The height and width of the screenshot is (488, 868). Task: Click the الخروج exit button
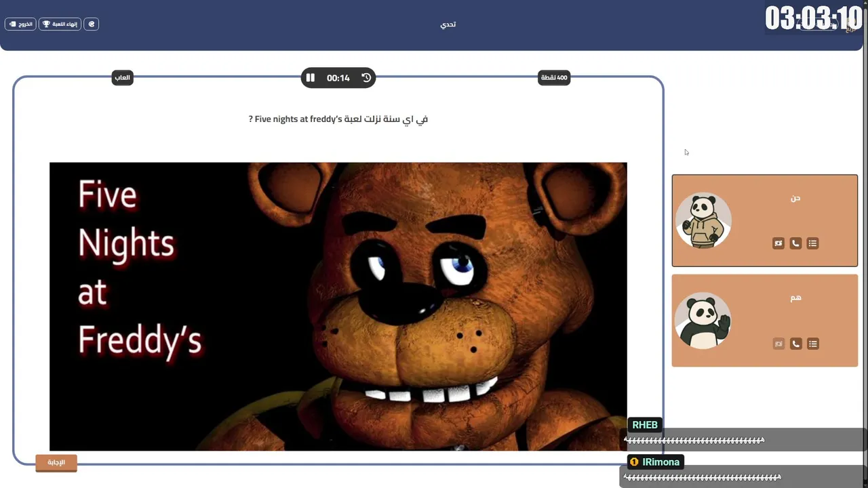tap(20, 24)
